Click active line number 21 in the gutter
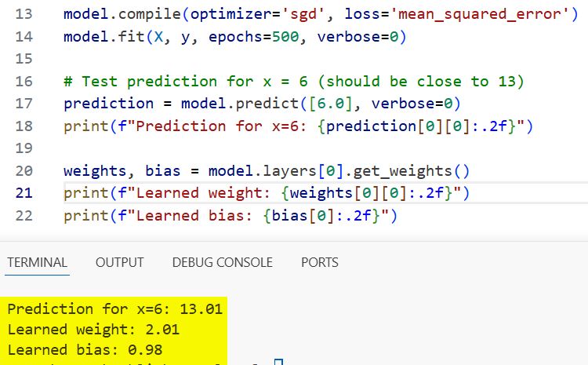Image resolution: width=588 pixels, height=365 pixels. coord(24,193)
